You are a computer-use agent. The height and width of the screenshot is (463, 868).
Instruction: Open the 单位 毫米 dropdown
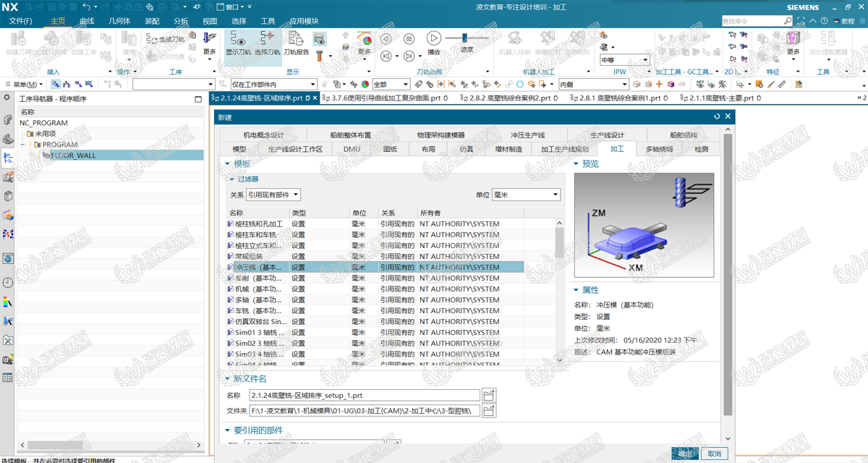point(526,195)
